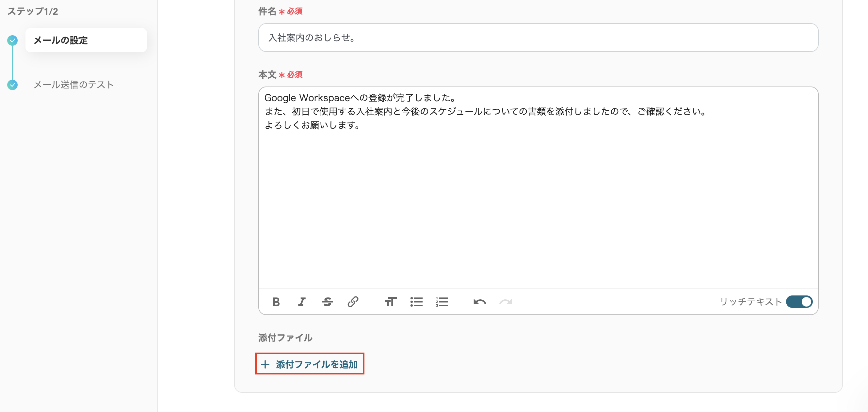The height and width of the screenshot is (412, 868).
Task: Apply italic formatting to the text
Action: 301,302
